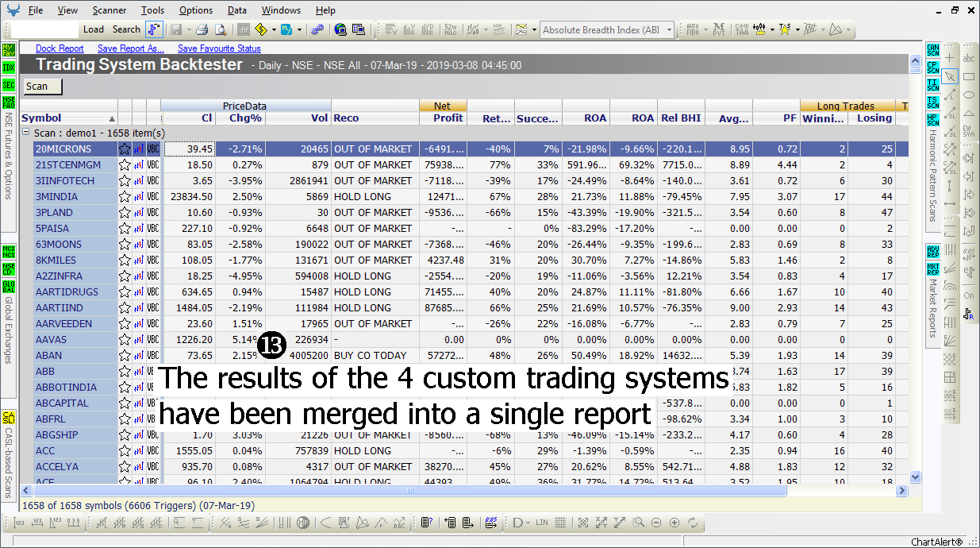Click the Load button in toolbar
The image size is (980, 548).
pos(94,29)
